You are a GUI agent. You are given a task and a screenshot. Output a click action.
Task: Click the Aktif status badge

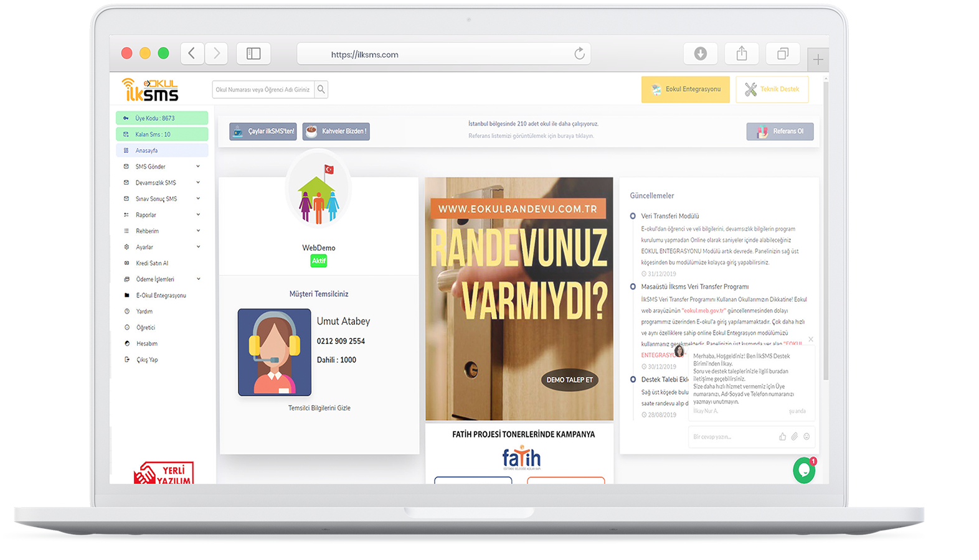[319, 261]
